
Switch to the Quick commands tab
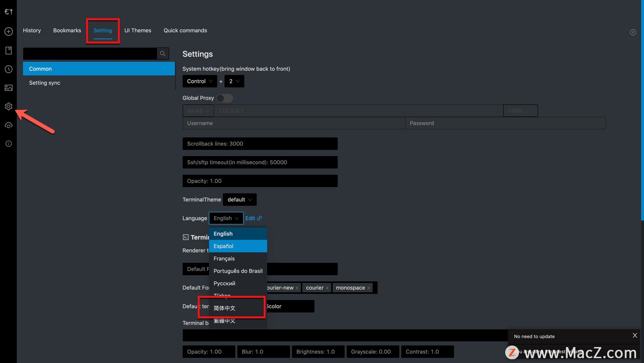[x=185, y=30]
